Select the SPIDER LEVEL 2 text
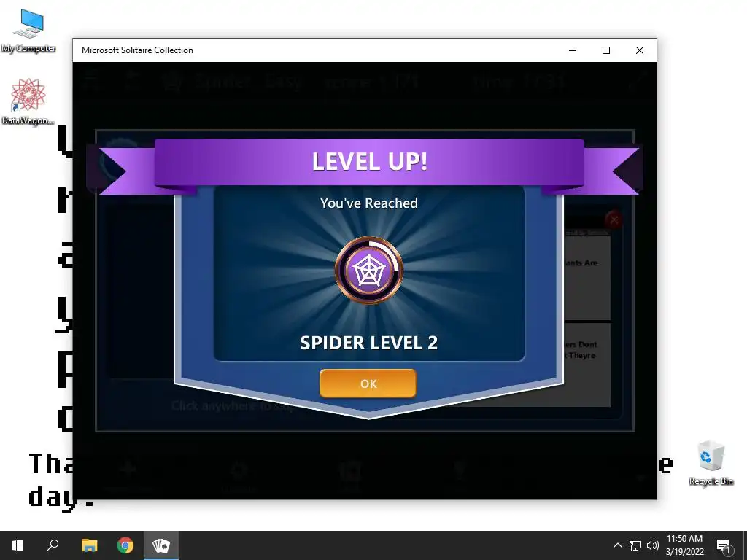The width and height of the screenshot is (747, 560). tap(368, 343)
